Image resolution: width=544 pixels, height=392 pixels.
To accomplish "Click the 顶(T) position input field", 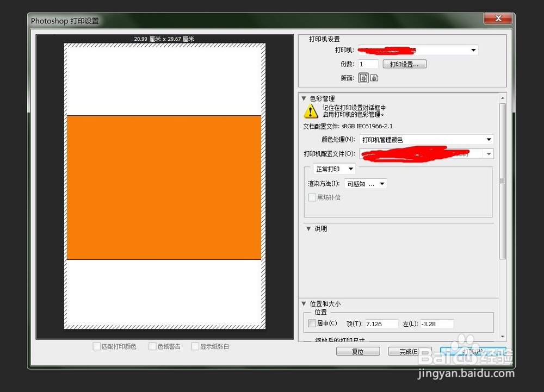I will point(382,323).
